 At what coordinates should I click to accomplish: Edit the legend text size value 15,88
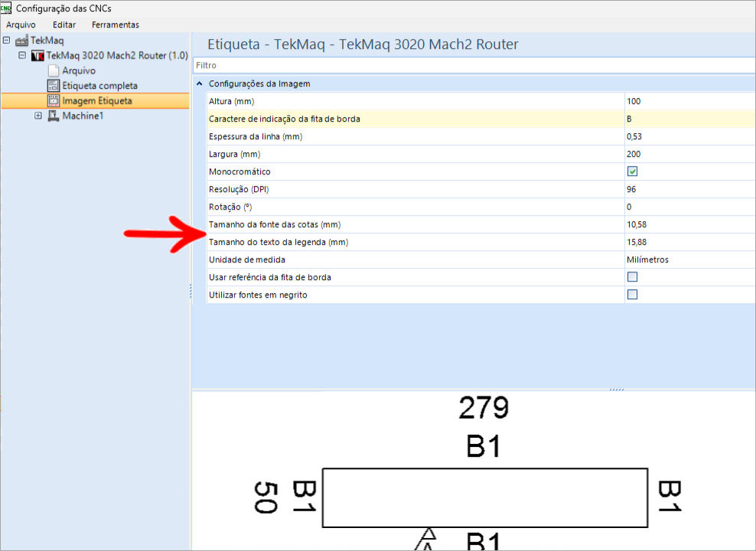[x=690, y=242]
